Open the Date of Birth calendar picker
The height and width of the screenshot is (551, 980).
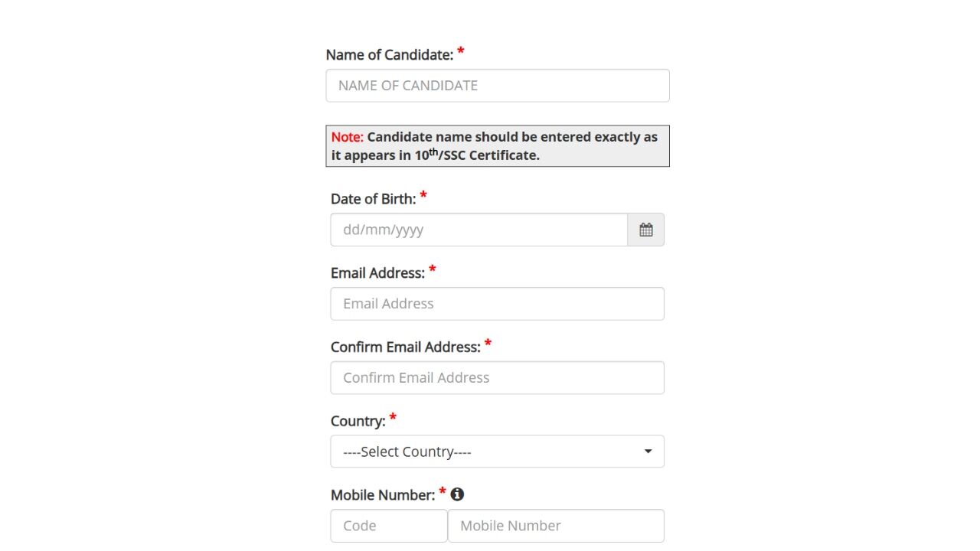point(645,230)
